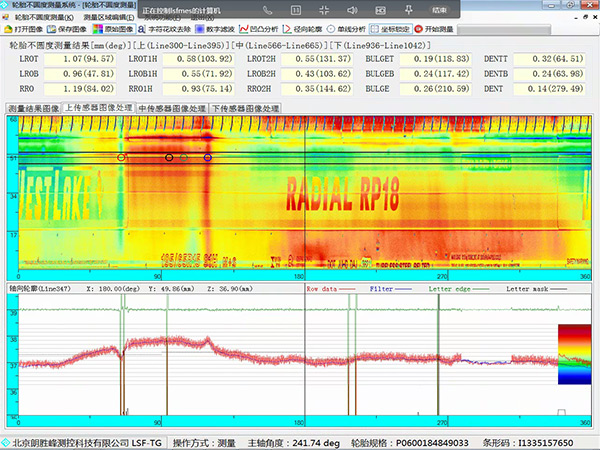Click the app logo icon in status bar

6,443
